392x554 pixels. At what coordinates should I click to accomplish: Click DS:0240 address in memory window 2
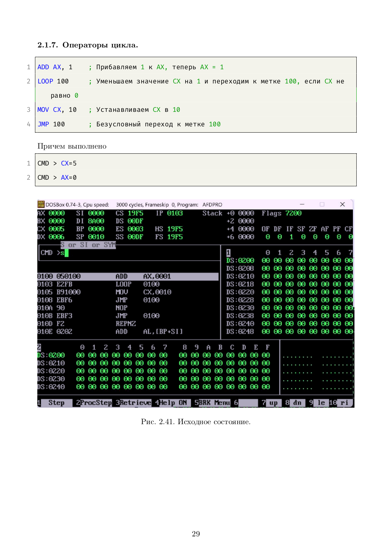click(x=51, y=387)
